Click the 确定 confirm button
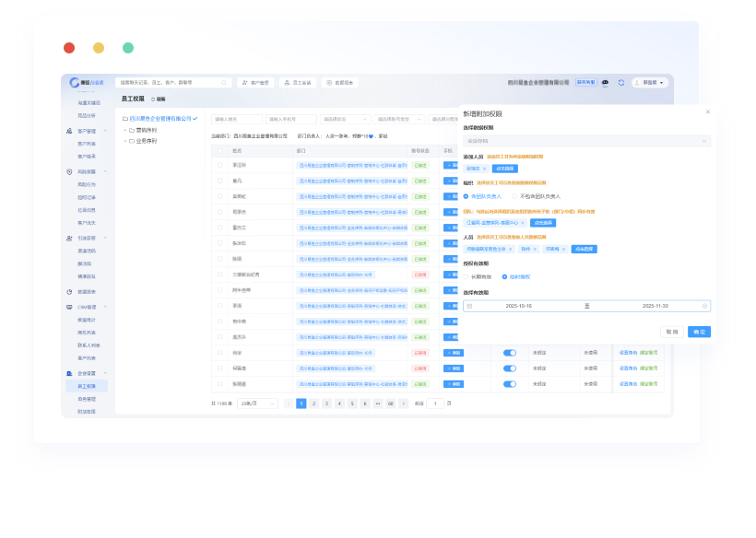This screenshot has height=538, width=756. pos(699,332)
